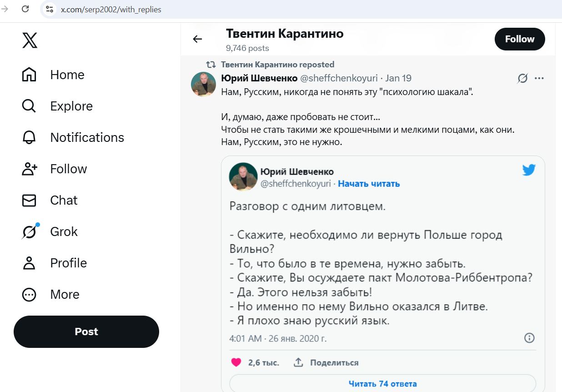
Task: Open the Chat envelope icon
Action: coord(29,200)
